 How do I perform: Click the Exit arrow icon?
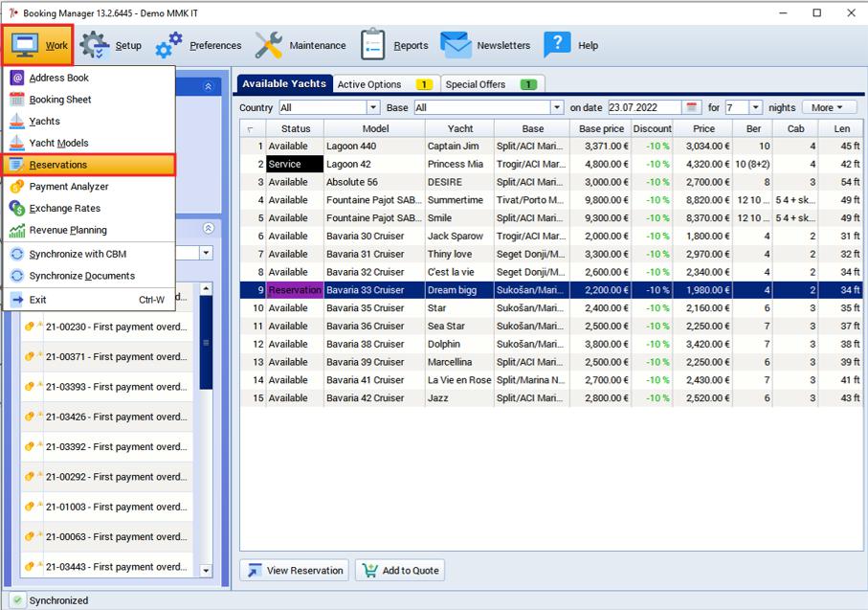tap(17, 300)
